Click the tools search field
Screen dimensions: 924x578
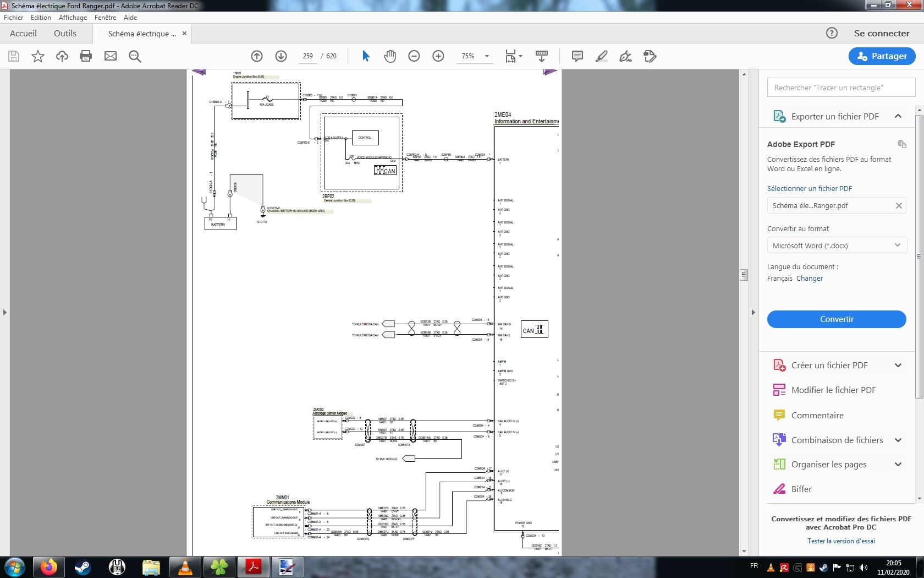click(x=841, y=88)
